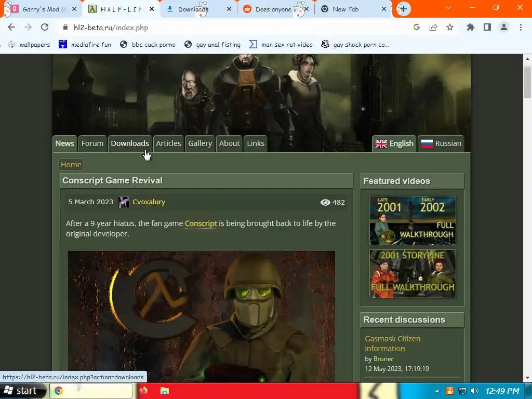Open the Forum site tab
Viewport: 532px width, 399px height.
point(92,143)
